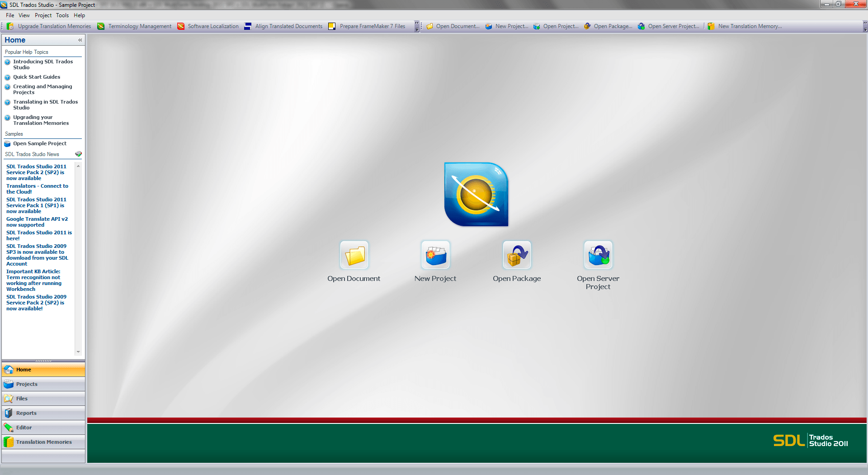Switch to the Home view
Viewport: 868px width, 475px height.
pos(43,370)
